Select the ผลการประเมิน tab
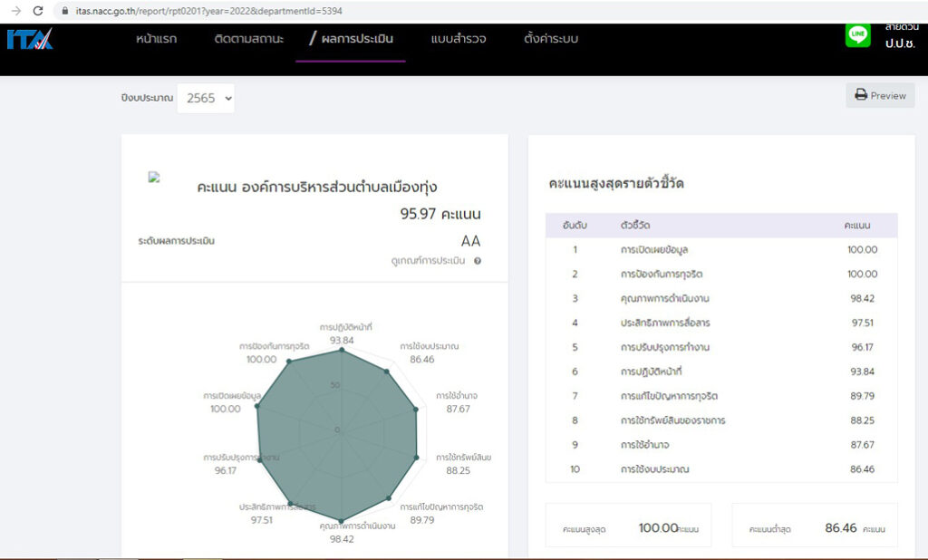The height and width of the screenshot is (560, 928). tap(351, 39)
